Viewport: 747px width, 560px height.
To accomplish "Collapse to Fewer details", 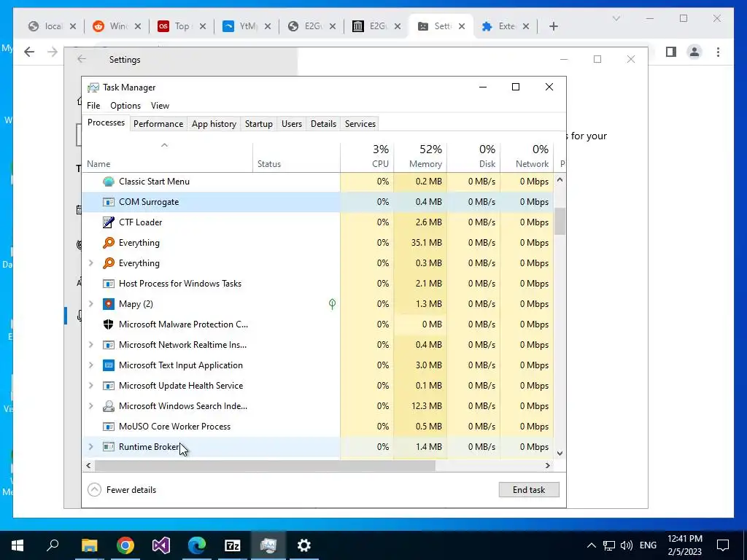I will coord(123,489).
